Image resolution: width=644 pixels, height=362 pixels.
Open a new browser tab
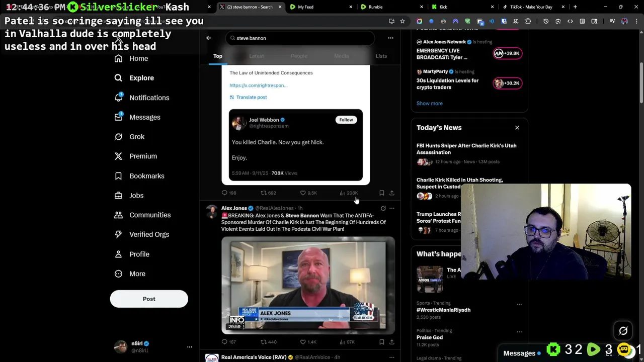(x=575, y=7)
